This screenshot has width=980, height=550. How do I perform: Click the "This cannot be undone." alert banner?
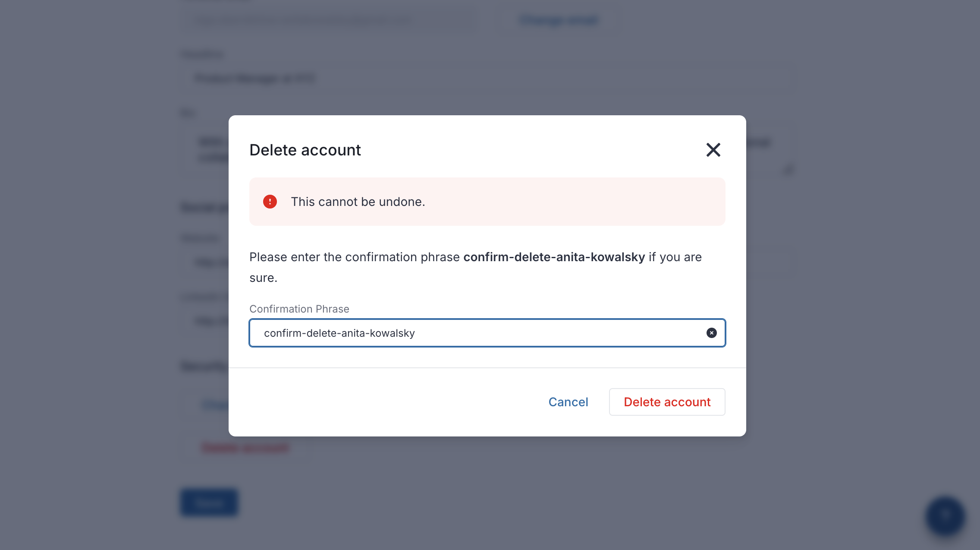click(487, 202)
